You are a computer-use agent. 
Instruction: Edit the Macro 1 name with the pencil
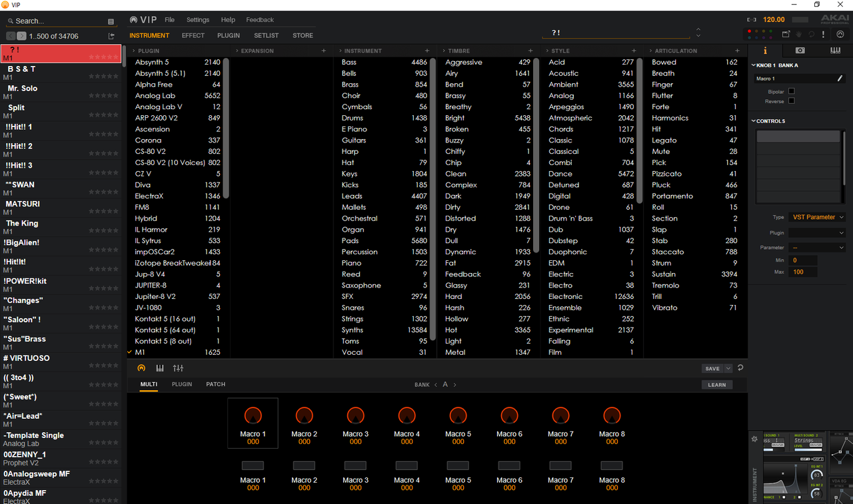coord(840,79)
